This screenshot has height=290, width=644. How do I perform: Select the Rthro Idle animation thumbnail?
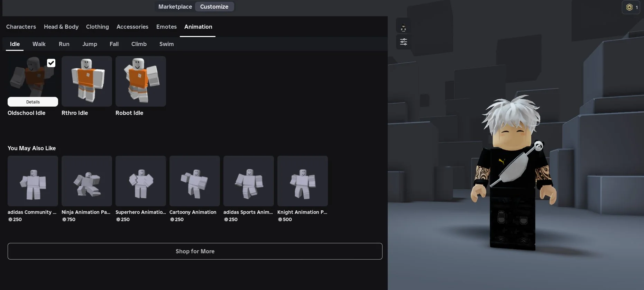pos(87,81)
